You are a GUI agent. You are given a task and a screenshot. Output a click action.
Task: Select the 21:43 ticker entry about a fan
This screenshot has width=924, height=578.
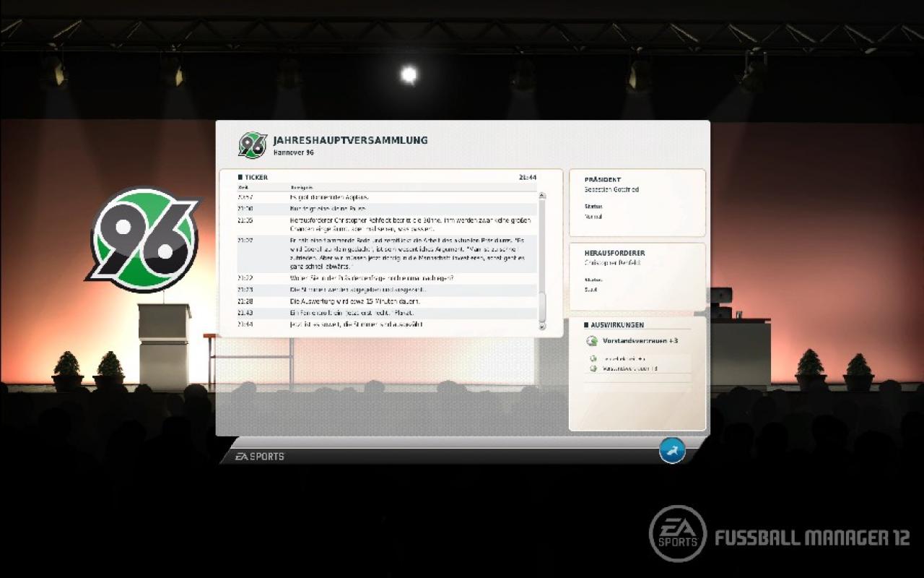coord(387,313)
